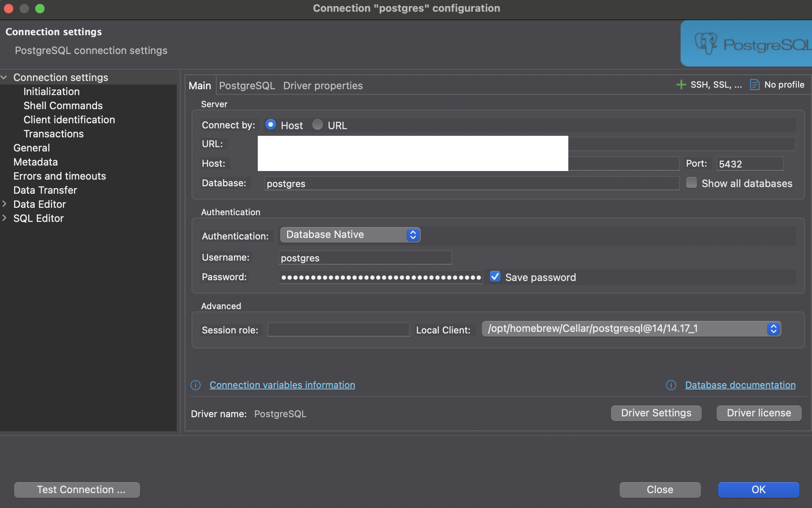Enable Show all databases checkbox
The width and height of the screenshot is (812, 508).
692,183
